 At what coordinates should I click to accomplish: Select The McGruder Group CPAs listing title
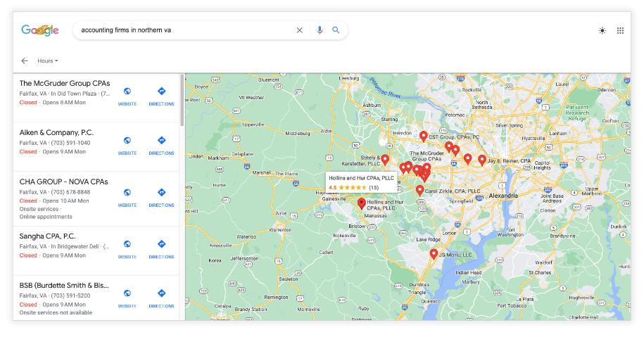pos(65,83)
